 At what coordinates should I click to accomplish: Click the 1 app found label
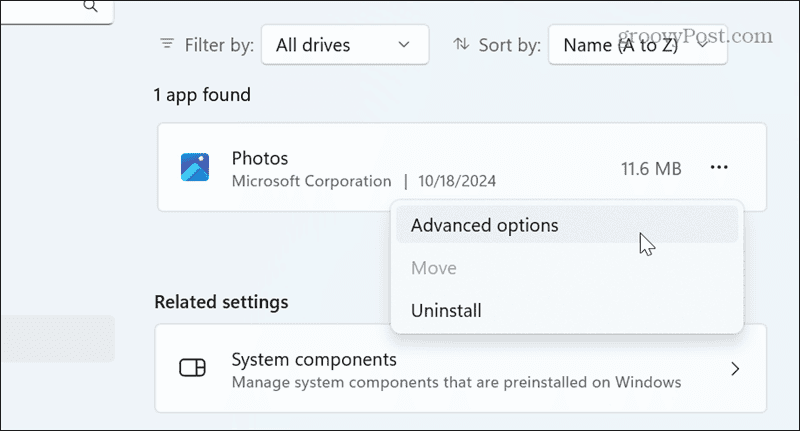(x=202, y=96)
